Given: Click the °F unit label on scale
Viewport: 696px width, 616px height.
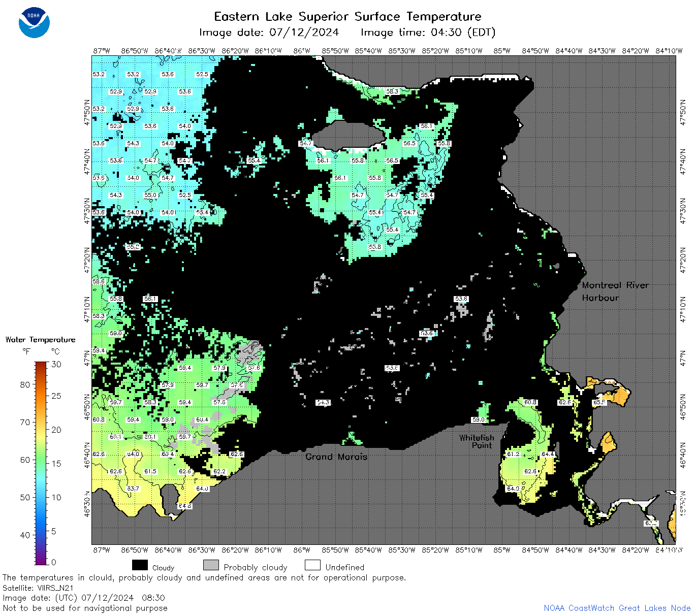Looking at the screenshot, I should point(26,351).
